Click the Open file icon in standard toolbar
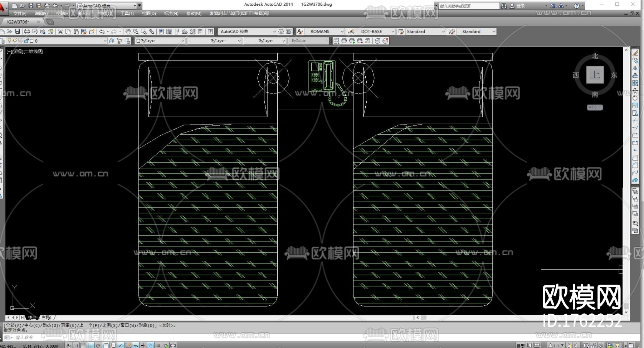644x348 pixels. 9,32
